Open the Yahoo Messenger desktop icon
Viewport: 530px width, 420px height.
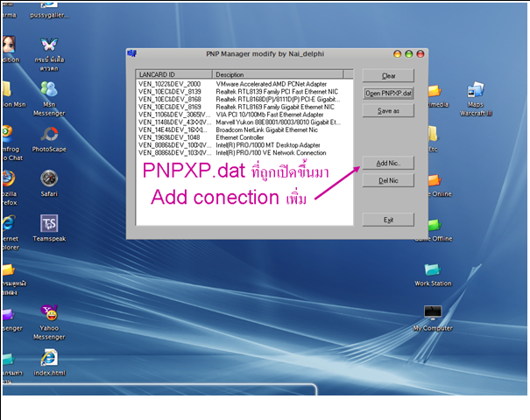click(x=49, y=322)
